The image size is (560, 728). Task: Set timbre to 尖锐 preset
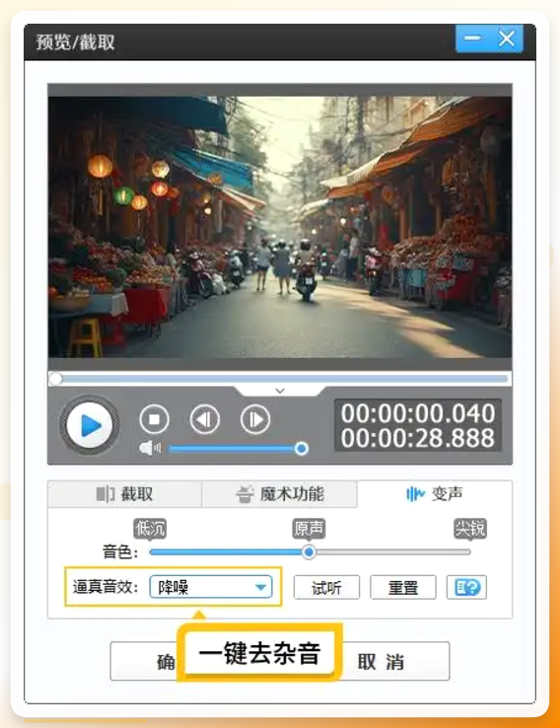tap(470, 529)
